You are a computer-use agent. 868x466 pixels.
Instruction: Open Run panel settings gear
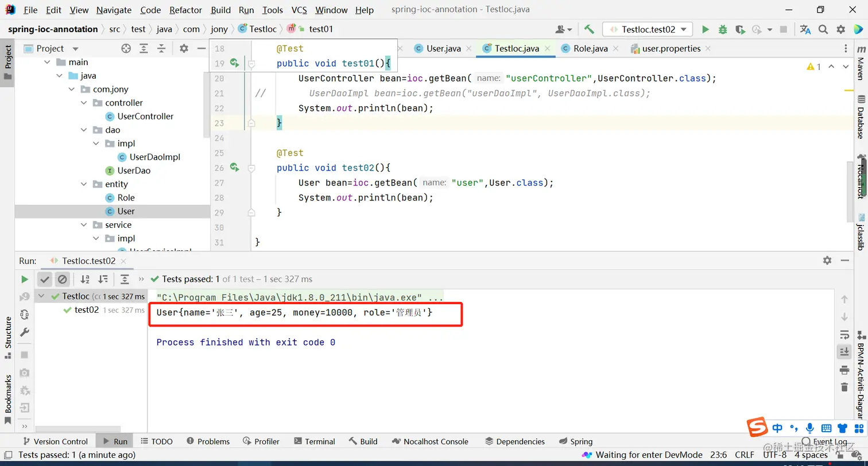827,261
